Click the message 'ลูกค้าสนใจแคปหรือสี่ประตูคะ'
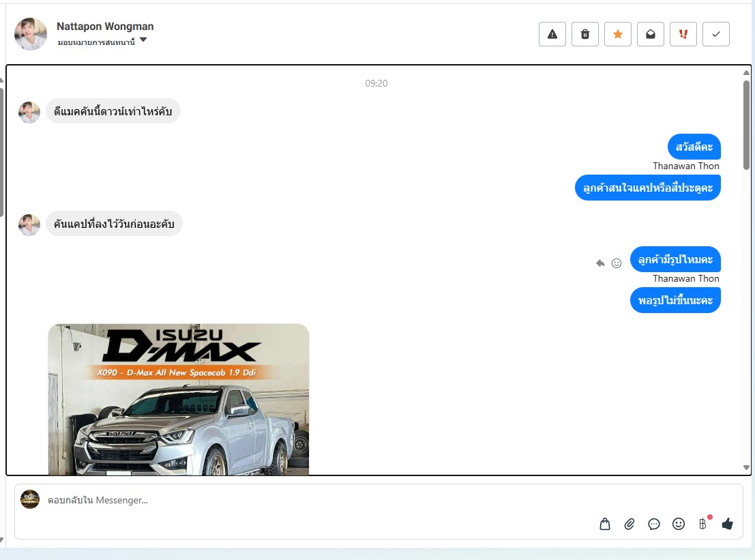 coord(648,188)
